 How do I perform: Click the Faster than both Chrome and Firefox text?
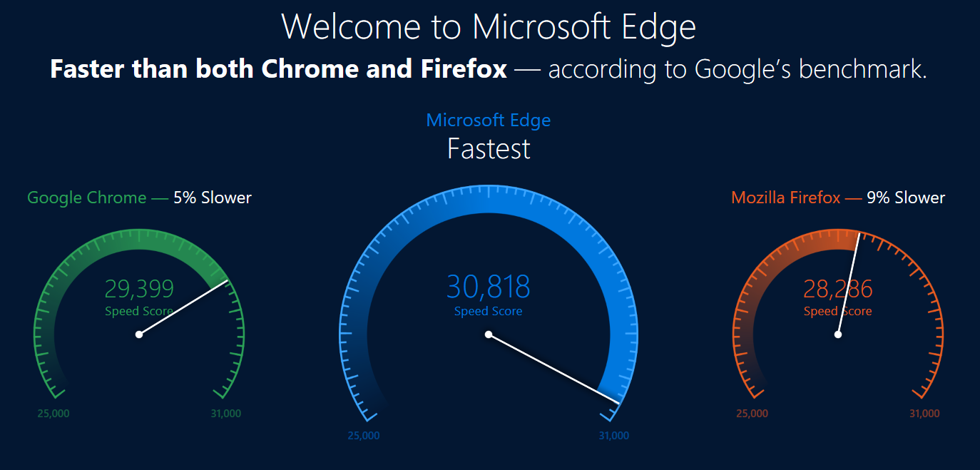(279, 69)
